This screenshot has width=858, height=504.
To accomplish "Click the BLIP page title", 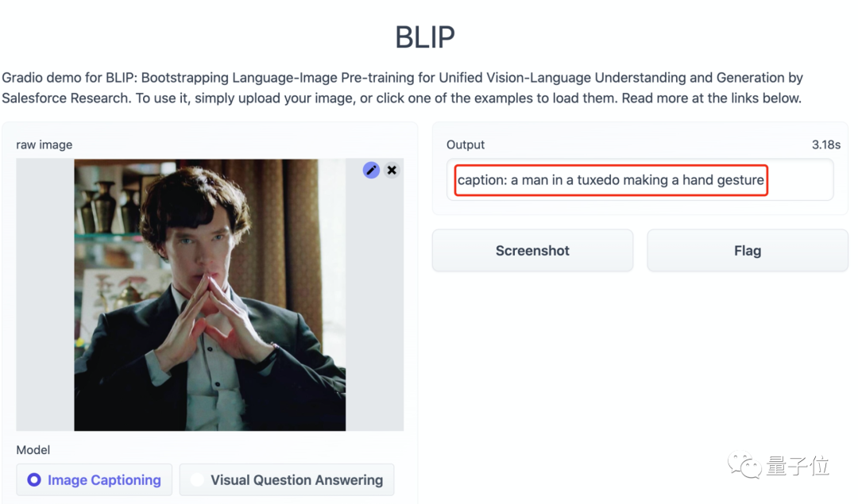I will (x=425, y=37).
